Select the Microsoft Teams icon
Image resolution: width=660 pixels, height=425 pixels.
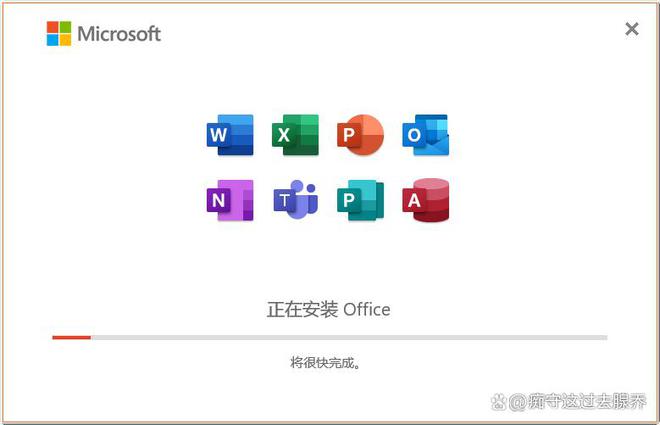click(295, 200)
